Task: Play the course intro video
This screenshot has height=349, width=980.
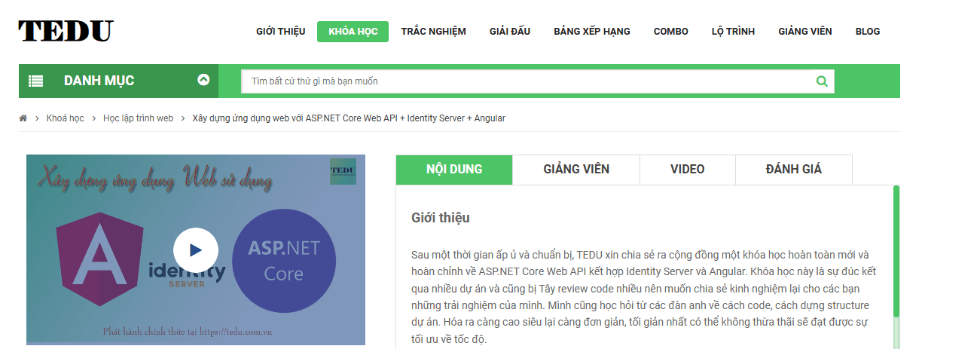Action: pyautogui.click(x=196, y=250)
